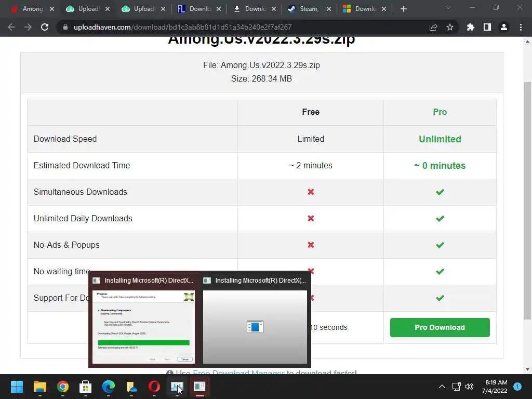Bookmark this page with the star
Viewport: 532px width, 399px height.
pos(450,27)
